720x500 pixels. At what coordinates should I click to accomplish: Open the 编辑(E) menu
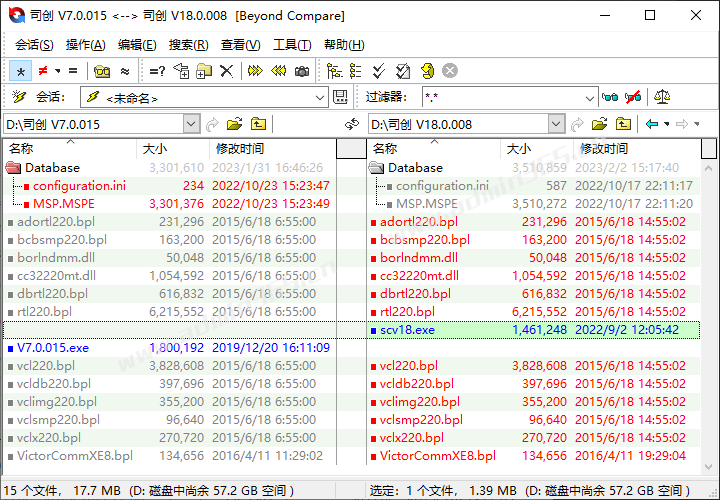click(137, 45)
